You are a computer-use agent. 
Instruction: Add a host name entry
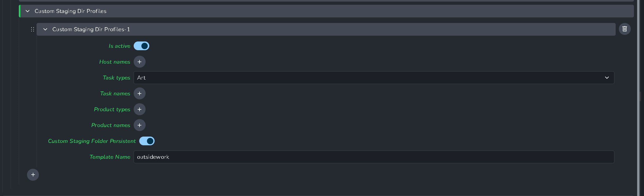point(139,62)
